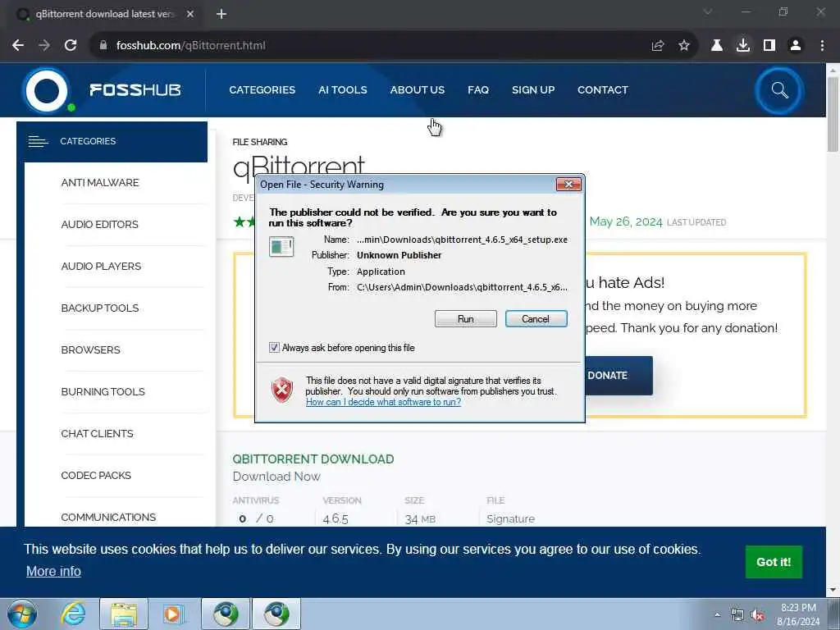This screenshot has width=840, height=630.
Task: Select AUDIO PLAYERS category
Action: point(101,267)
